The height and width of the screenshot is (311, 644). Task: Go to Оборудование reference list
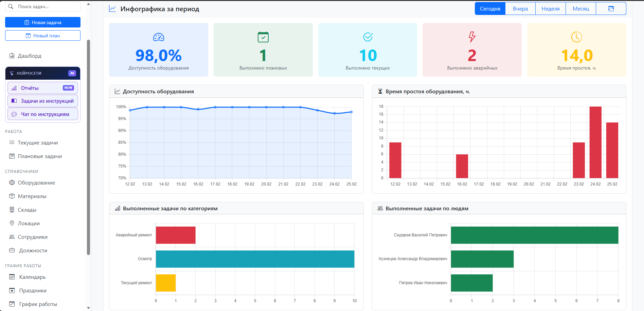pyautogui.click(x=36, y=182)
